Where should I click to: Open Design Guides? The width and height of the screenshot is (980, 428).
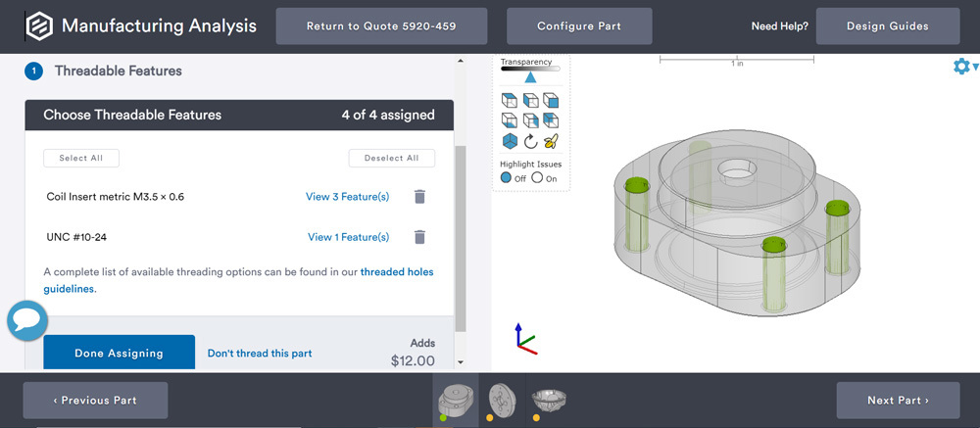[886, 26]
